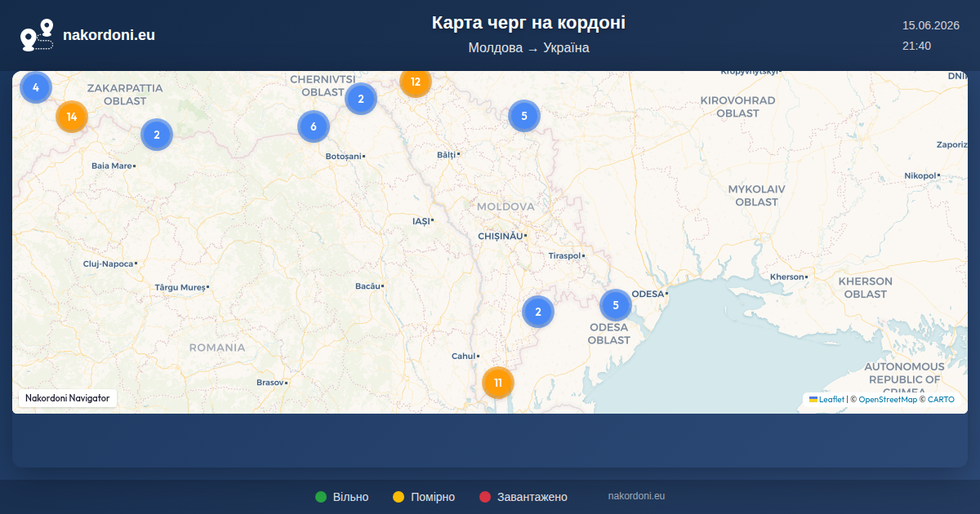Image resolution: width=980 pixels, height=514 pixels.
Task: Click the red Завантажено legend dot
Action: pos(485,497)
